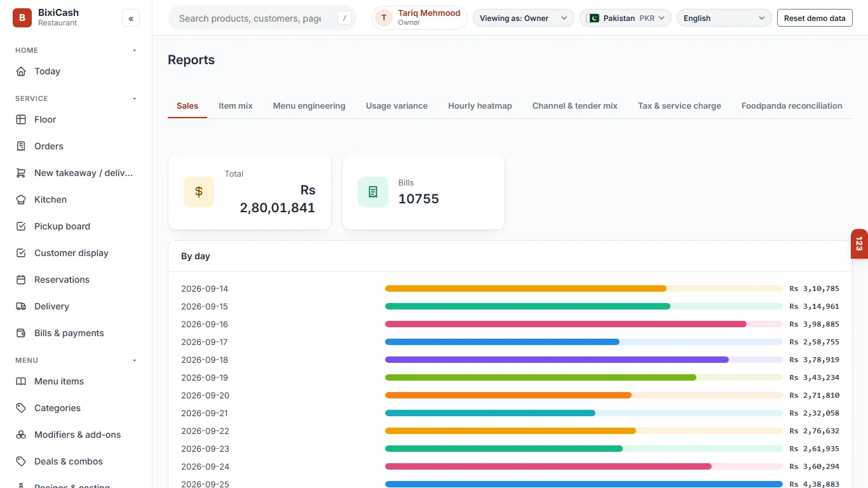Viewport: 868px width, 488px height.
Task: Open Menu items via its book icon
Action: (21, 381)
